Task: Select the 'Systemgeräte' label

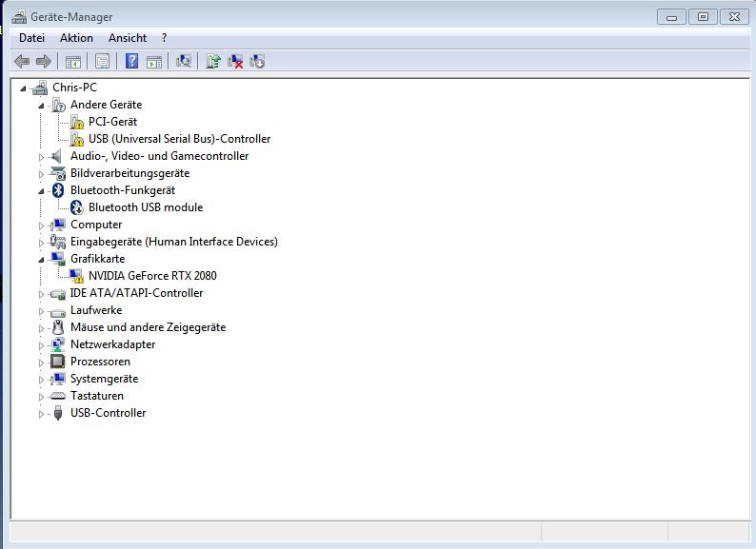Action: tap(104, 379)
